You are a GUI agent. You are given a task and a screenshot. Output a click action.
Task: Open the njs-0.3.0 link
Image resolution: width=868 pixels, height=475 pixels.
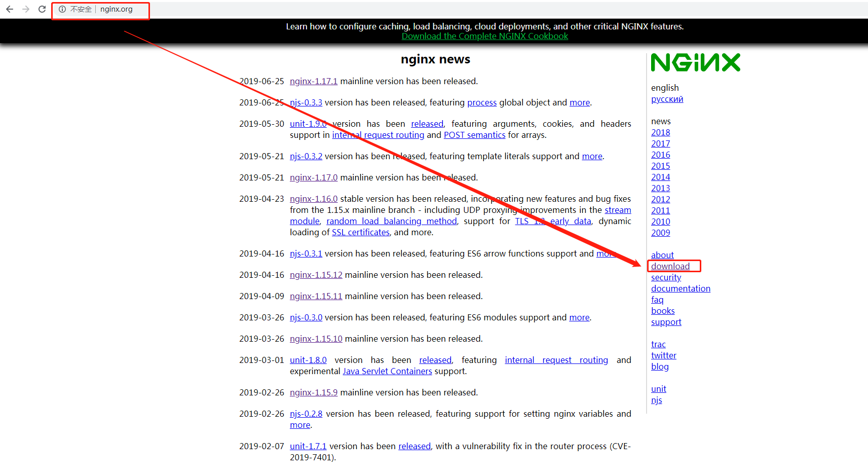click(x=306, y=317)
